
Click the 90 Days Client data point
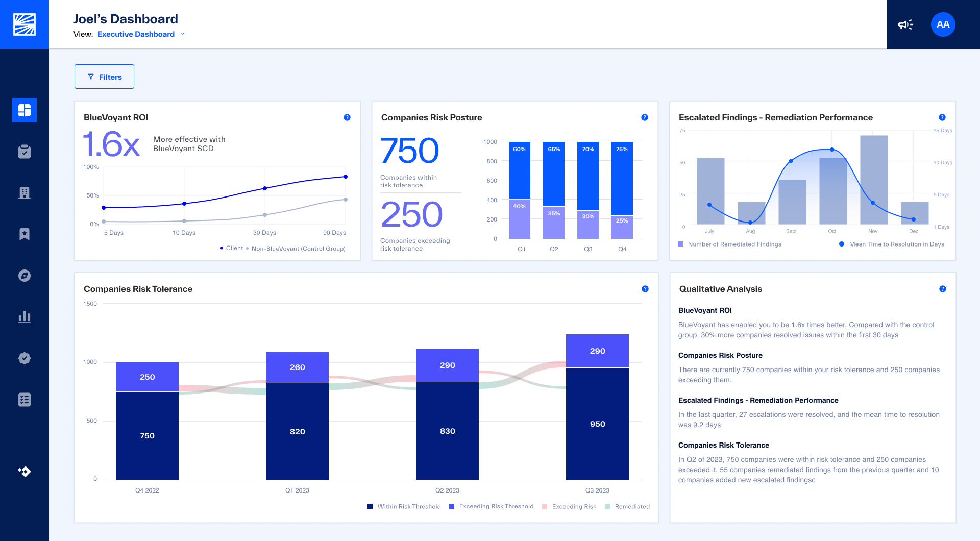pyautogui.click(x=346, y=177)
